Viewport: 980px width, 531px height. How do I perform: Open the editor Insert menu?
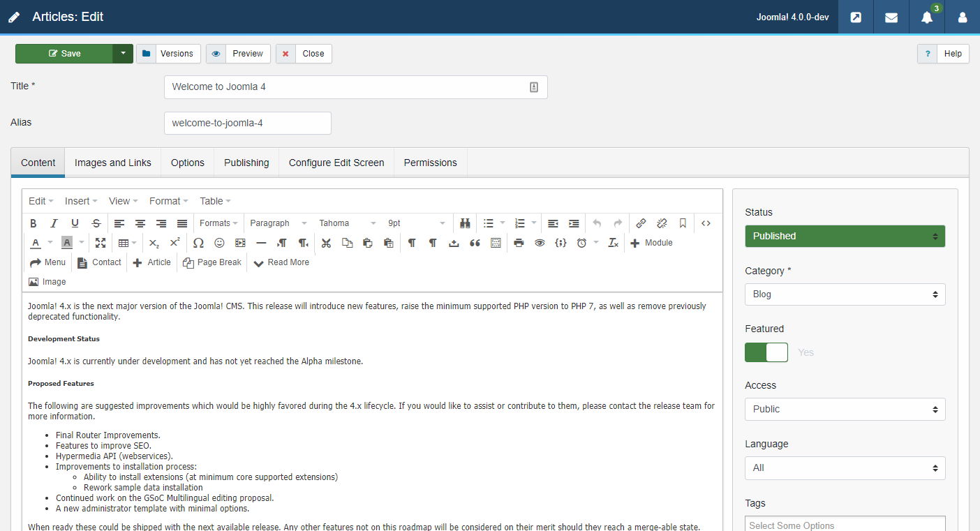81,201
